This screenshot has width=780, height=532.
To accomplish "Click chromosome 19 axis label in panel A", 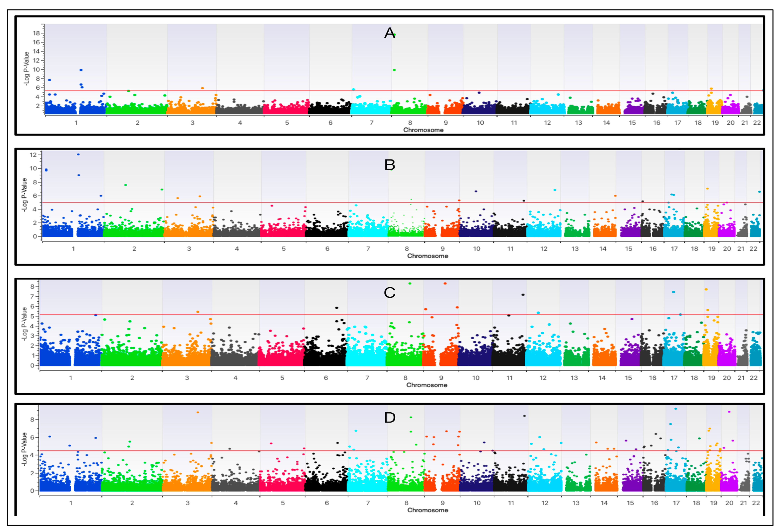I will coord(715,123).
